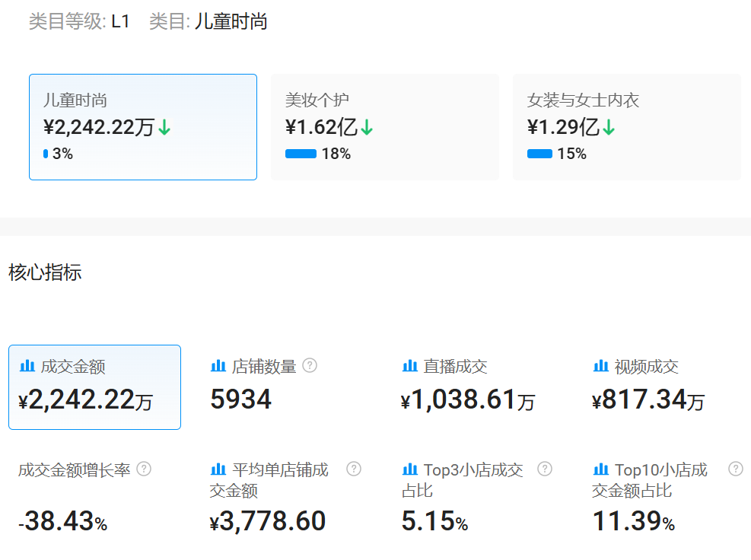Click the bar chart icon beside Top10小店成交金额占比

pos(600,469)
